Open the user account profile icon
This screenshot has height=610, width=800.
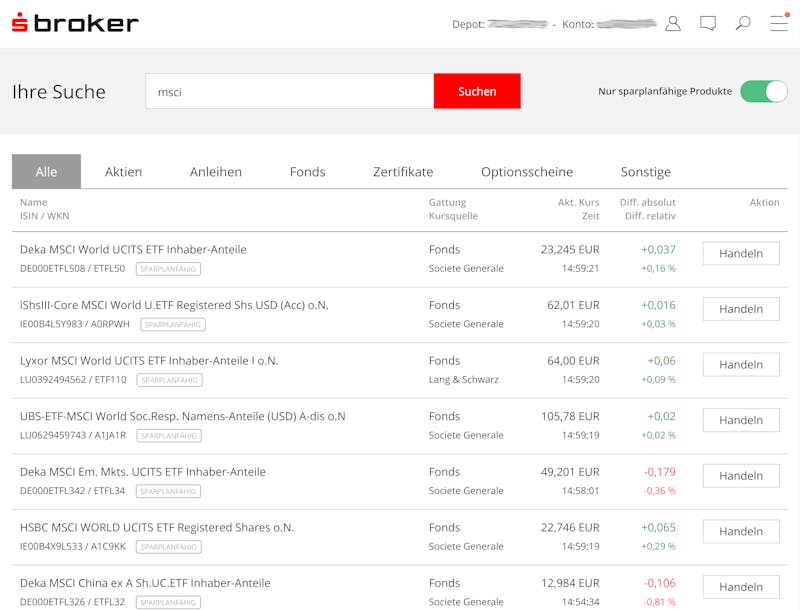pos(673,23)
